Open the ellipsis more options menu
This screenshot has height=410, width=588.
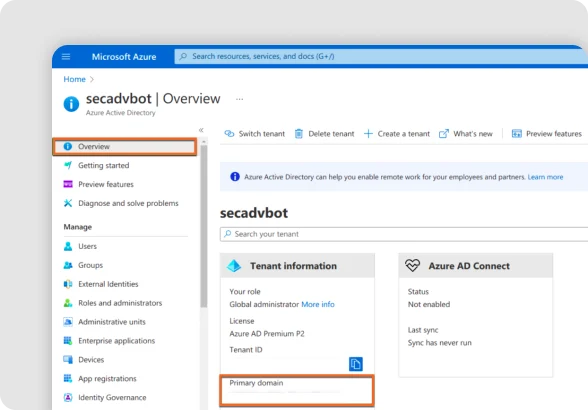click(239, 99)
